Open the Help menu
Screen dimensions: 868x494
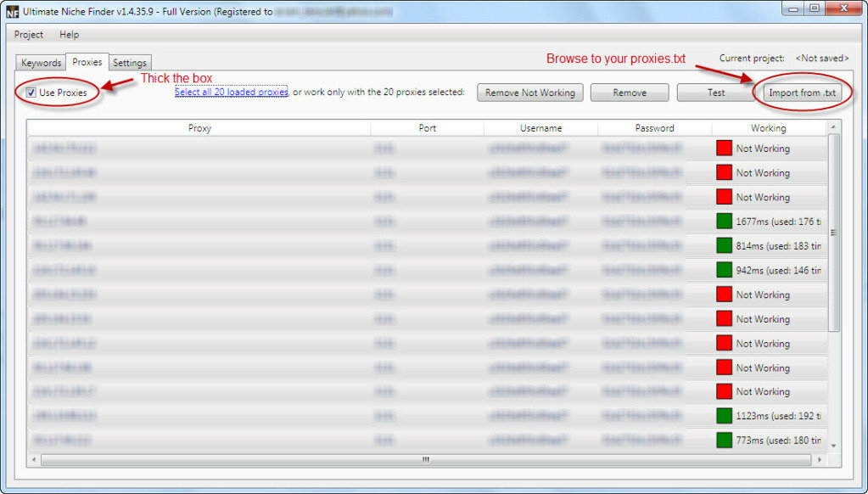click(x=70, y=35)
